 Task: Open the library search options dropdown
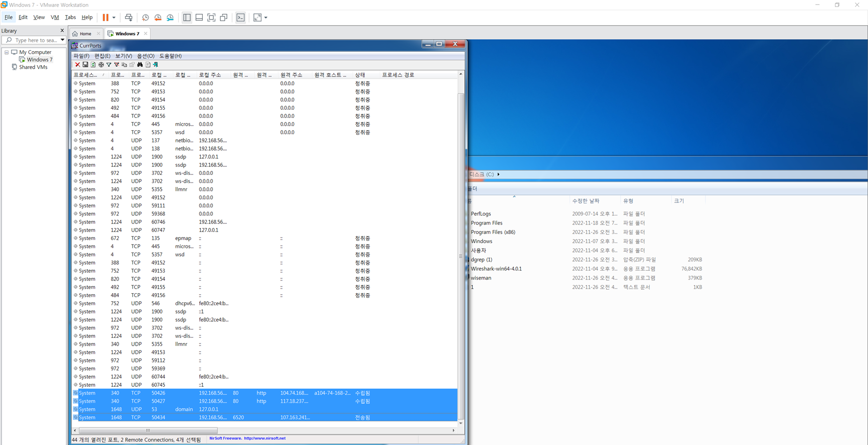click(x=63, y=40)
